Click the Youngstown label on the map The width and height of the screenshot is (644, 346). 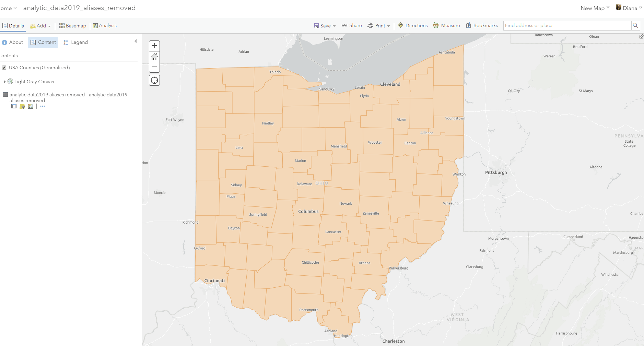click(455, 118)
